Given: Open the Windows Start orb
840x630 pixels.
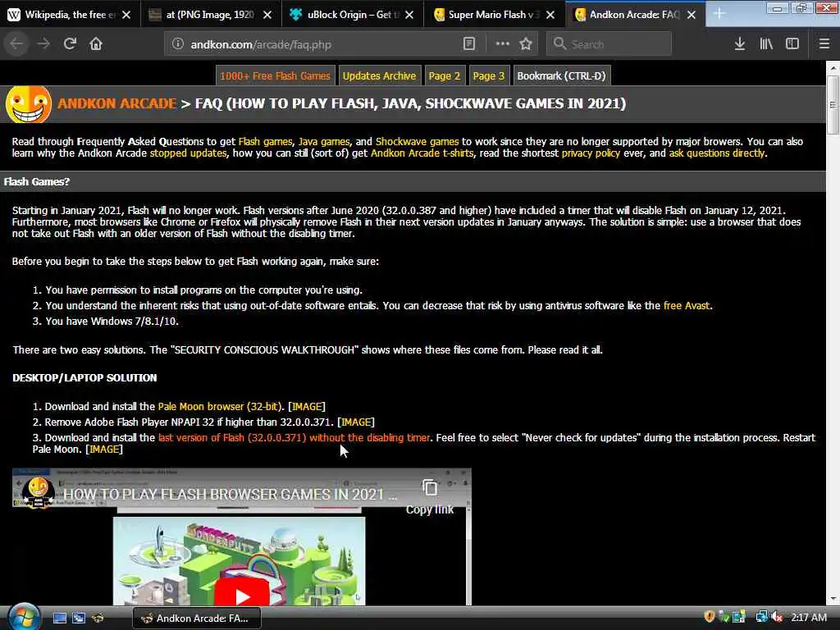Looking at the screenshot, I should click(x=24, y=617).
